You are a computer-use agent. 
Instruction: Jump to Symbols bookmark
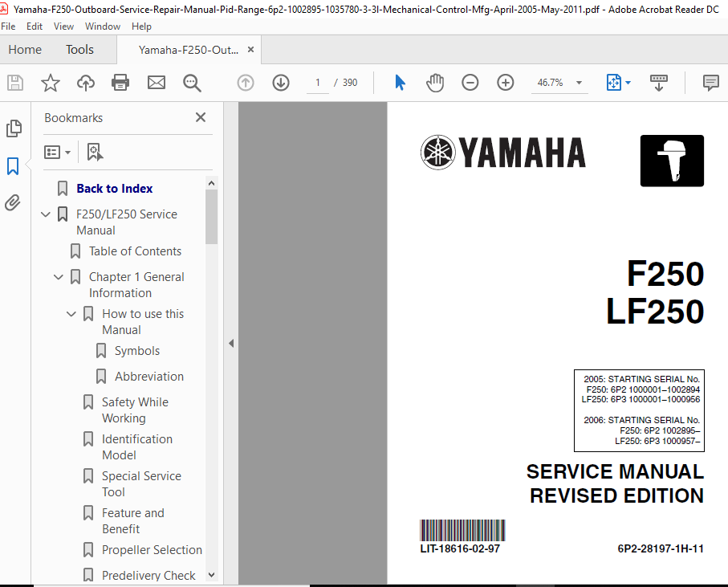point(137,351)
